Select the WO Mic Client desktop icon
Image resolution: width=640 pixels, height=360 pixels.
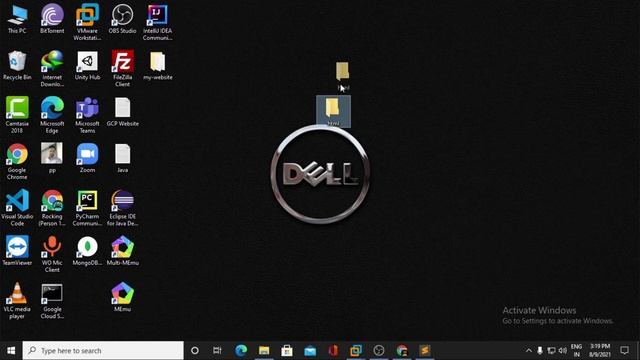[x=52, y=254]
